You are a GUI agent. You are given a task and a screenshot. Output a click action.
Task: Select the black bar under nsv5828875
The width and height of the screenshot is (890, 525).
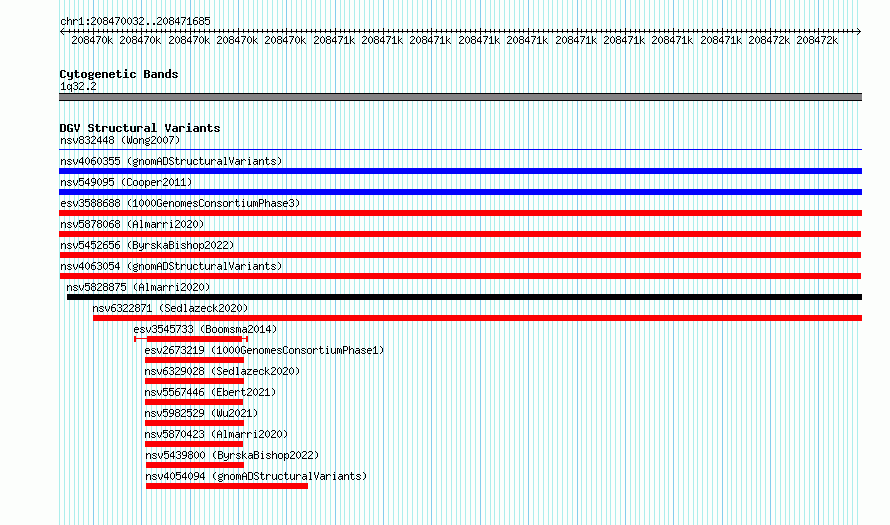point(464,297)
